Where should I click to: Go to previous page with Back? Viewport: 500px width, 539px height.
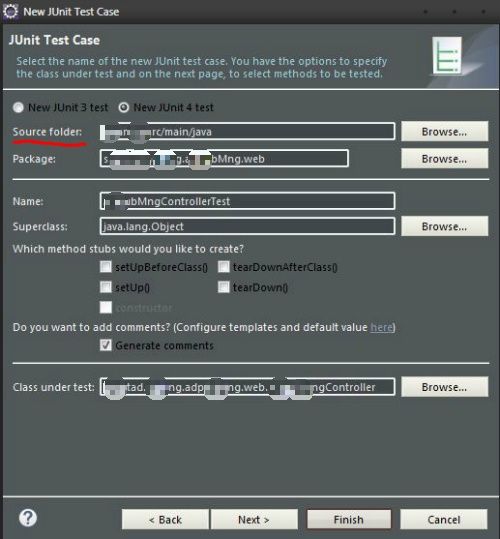(x=165, y=519)
